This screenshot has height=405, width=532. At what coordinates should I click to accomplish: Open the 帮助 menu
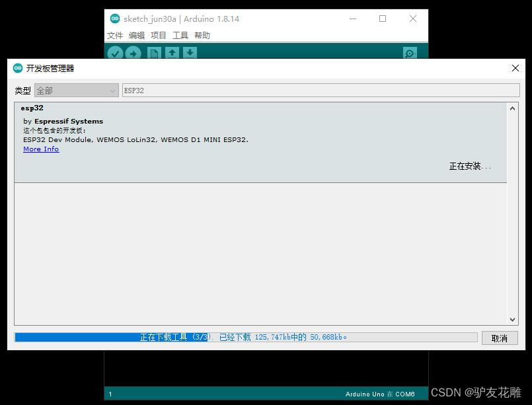pyautogui.click(x=202, y=35)
